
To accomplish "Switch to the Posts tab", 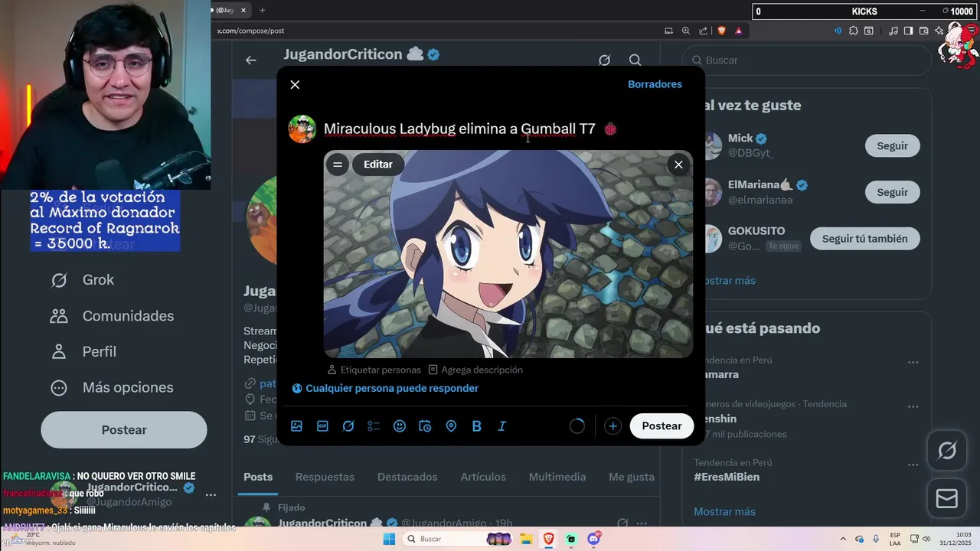I will tap(258, 477).
